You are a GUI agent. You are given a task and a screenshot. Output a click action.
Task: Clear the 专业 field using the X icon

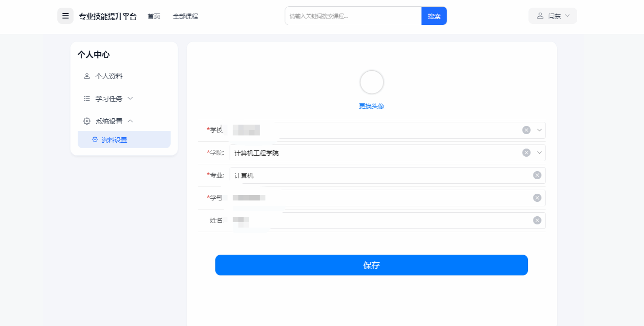pyautogui.click(x=537, y=175)
